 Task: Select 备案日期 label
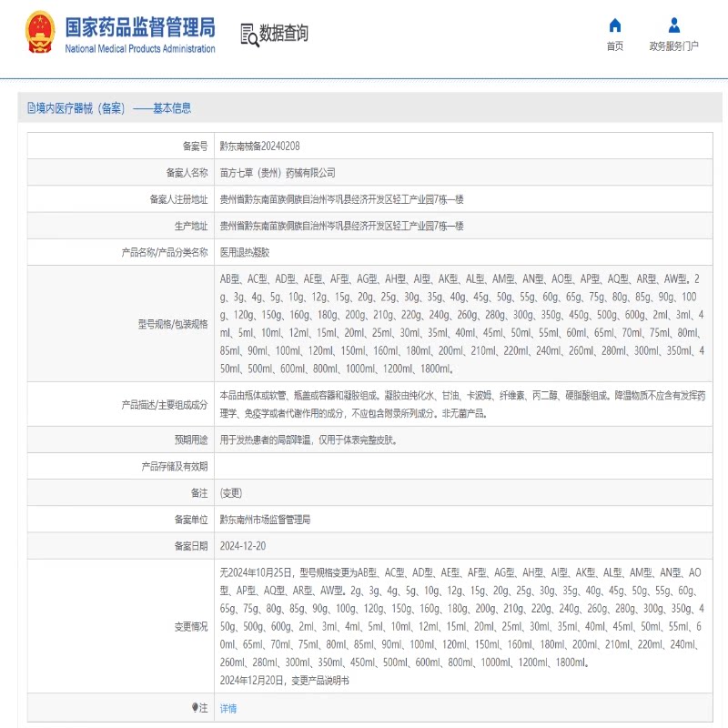(x=191, y=545)
